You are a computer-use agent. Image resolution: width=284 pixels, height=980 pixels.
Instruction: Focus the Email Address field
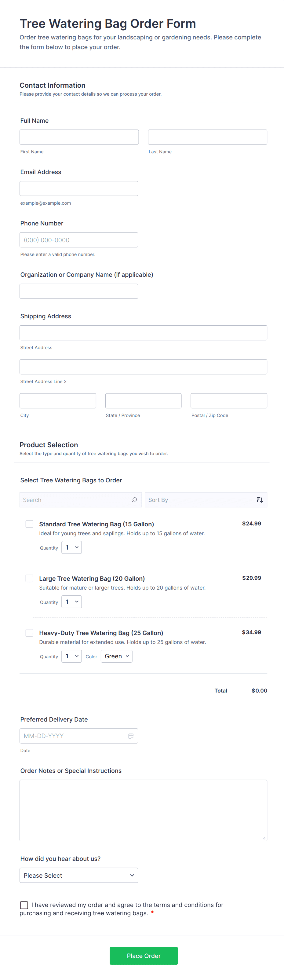tap(79, 188)
